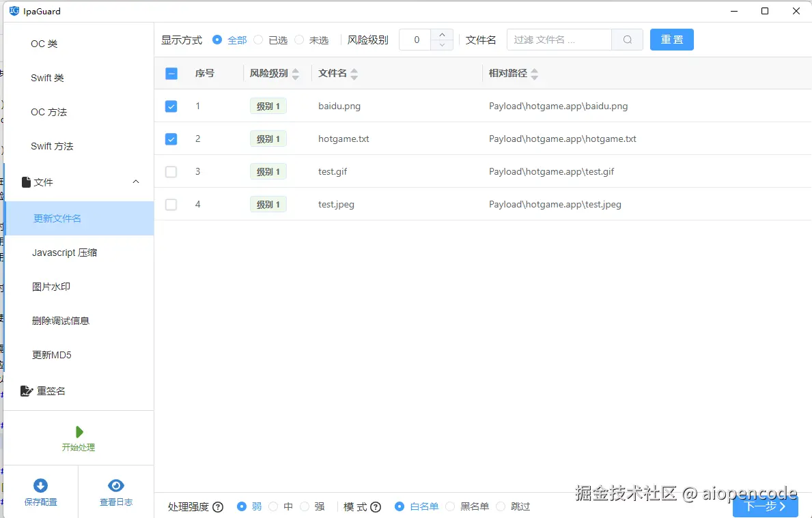Click the magnifier icon in the filename filter
The image size is (812, 518).
coord(627,40)
